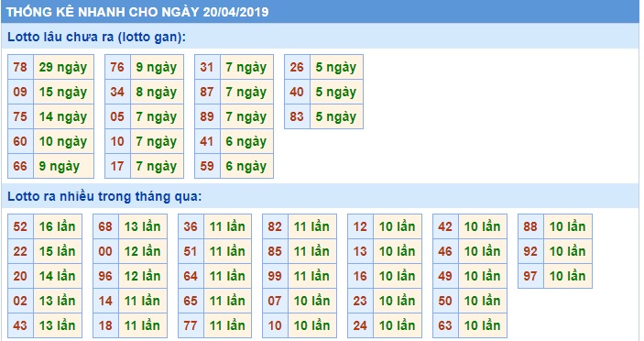Click "10 lần" beside number 92
This screenshot has height=341, width=644.
pos(568,251)
